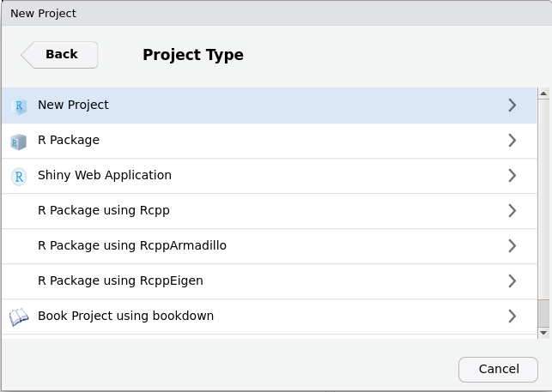Go back with the Back button

[60, 54]
